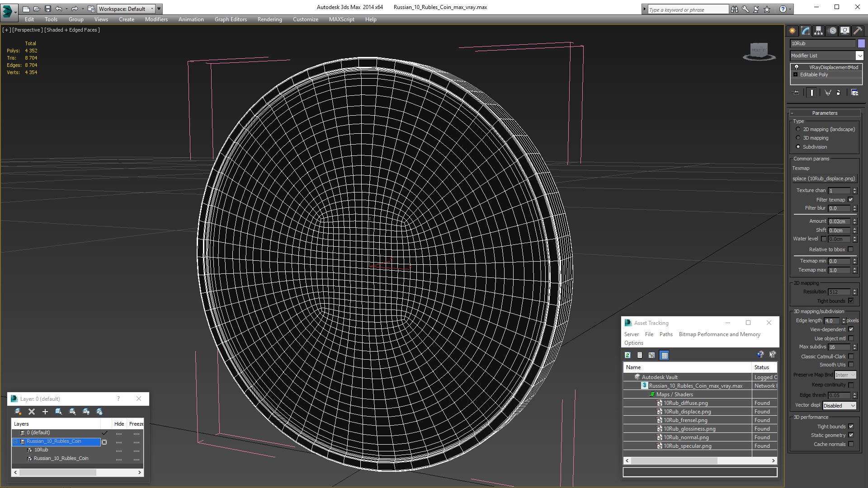Select Subdivision radio button

click(798, 147)
